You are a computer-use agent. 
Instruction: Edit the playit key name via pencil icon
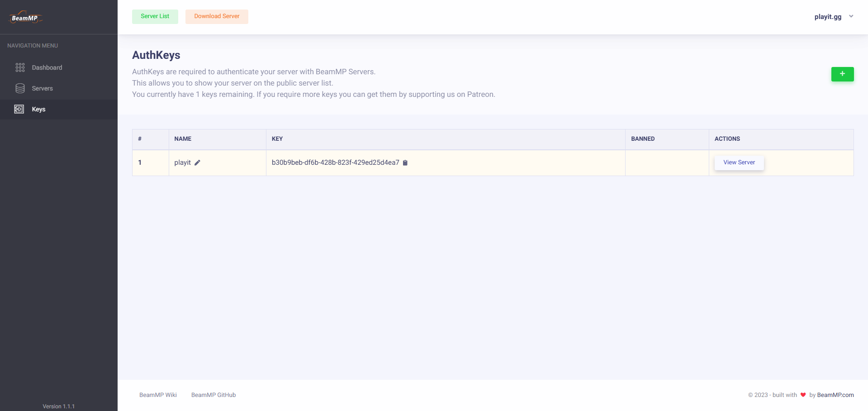tap(197, 163)
